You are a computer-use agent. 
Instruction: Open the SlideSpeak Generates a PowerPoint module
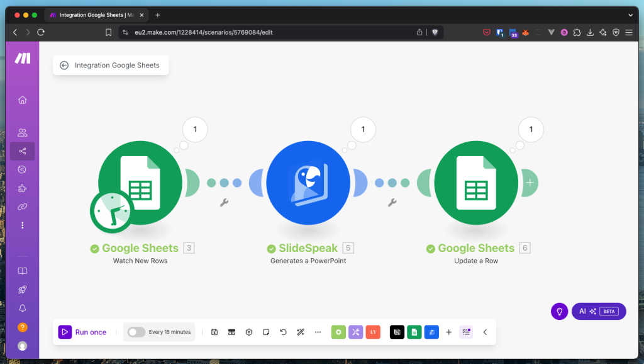click(308, 183)
